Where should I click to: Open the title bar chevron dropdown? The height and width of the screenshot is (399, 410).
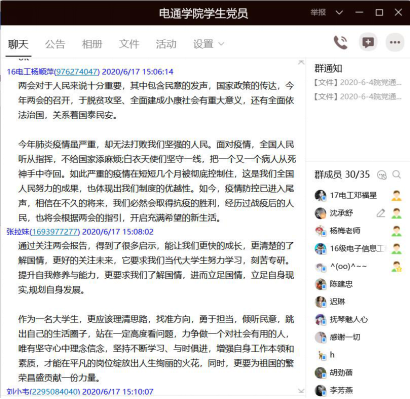coord(339,13)
